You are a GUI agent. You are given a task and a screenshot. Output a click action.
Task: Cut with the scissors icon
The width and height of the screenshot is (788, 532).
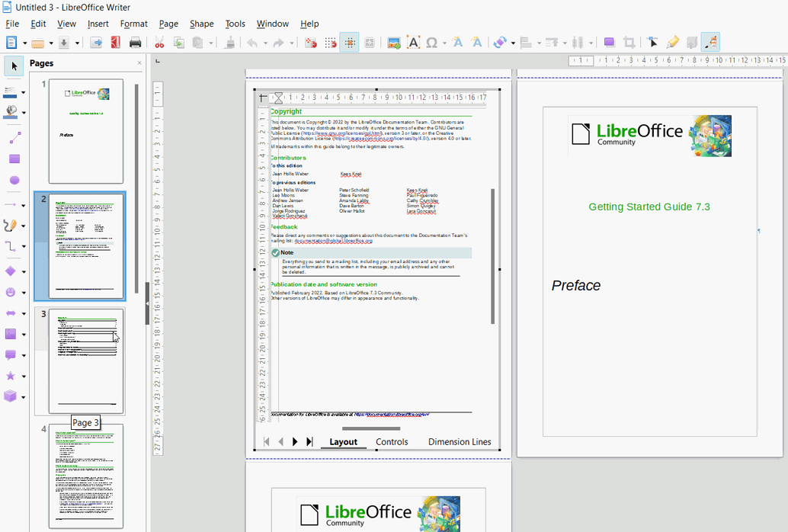tap(159, 43)
